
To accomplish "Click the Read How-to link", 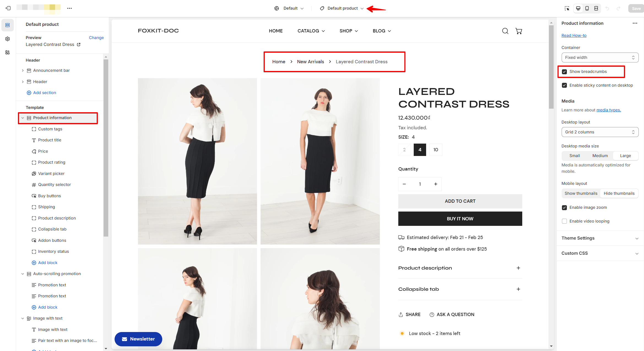I will [x=574, y=35].
